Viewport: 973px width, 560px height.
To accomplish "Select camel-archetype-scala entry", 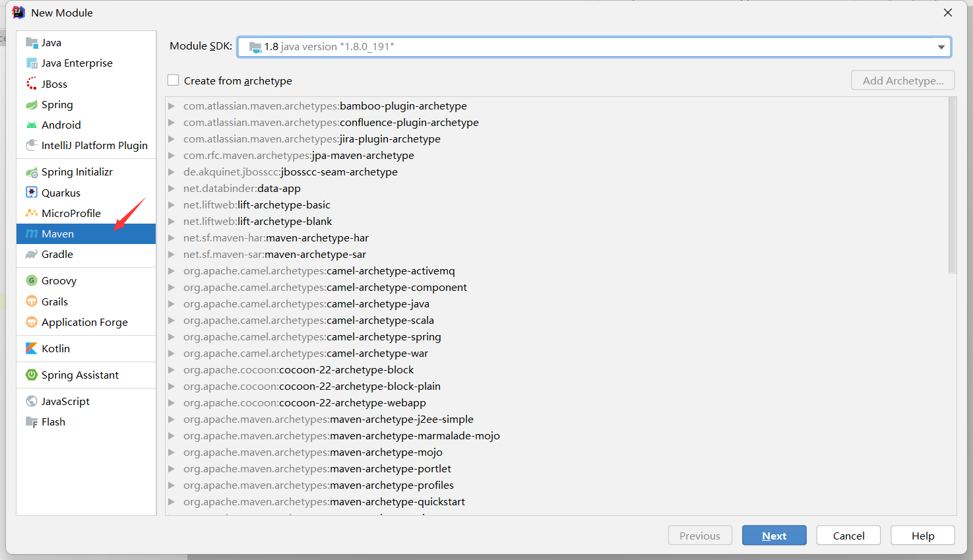I will point(309,321).
